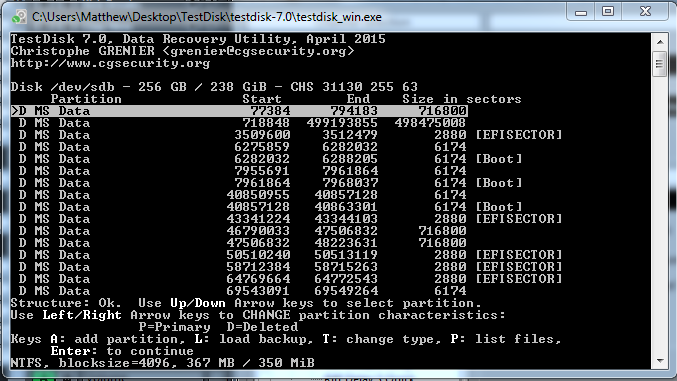This screenshot has height=381, width=677.
Task: Click the scrollbar down arrow
Action: (660, 361)
